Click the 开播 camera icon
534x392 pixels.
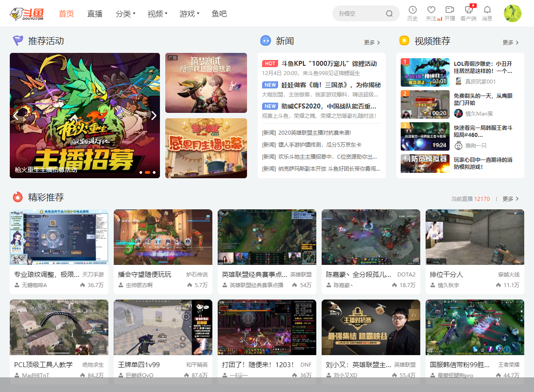click(x=450, y=10)
